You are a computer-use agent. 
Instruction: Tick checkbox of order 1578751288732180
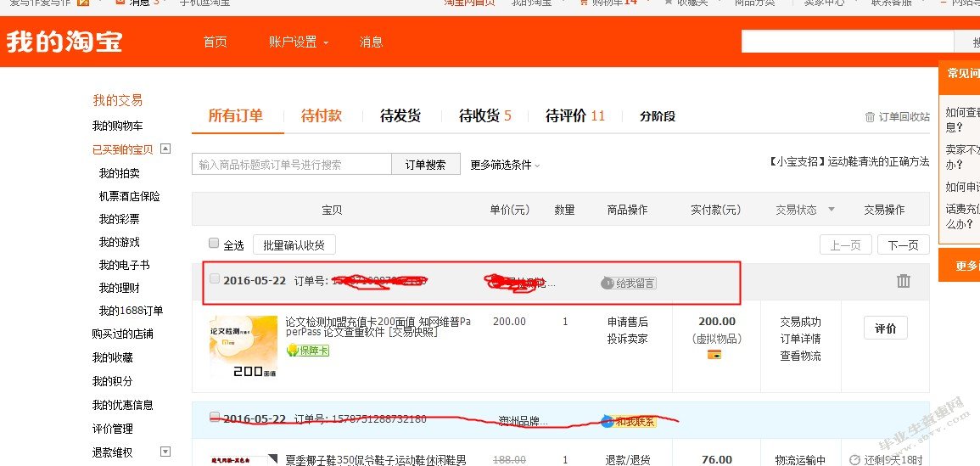215,417
